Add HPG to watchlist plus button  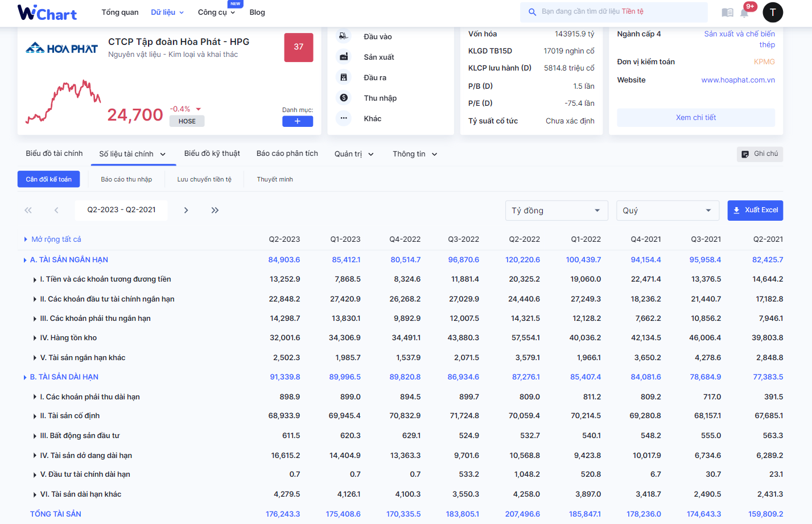click(x=298, y=121)
